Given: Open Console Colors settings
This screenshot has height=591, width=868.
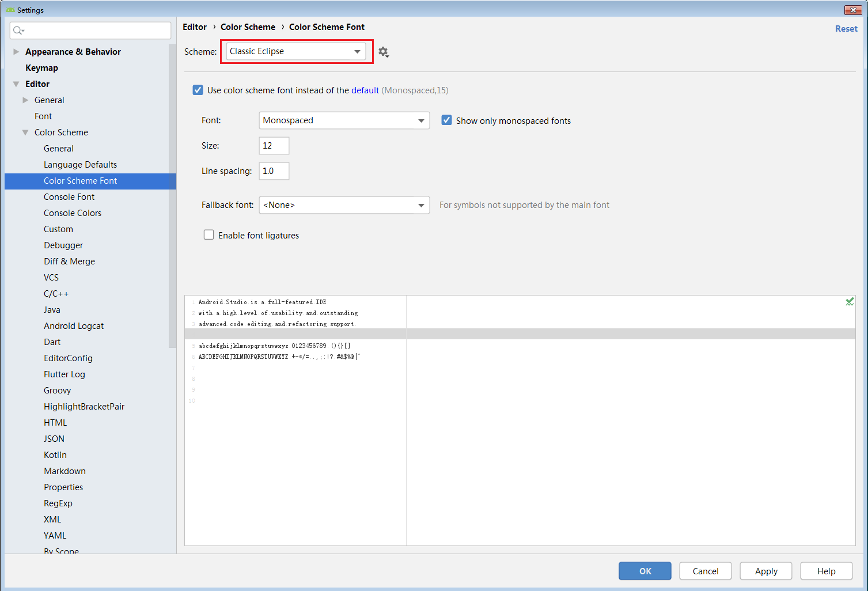Looking at the screenshot, I should 73,213.
